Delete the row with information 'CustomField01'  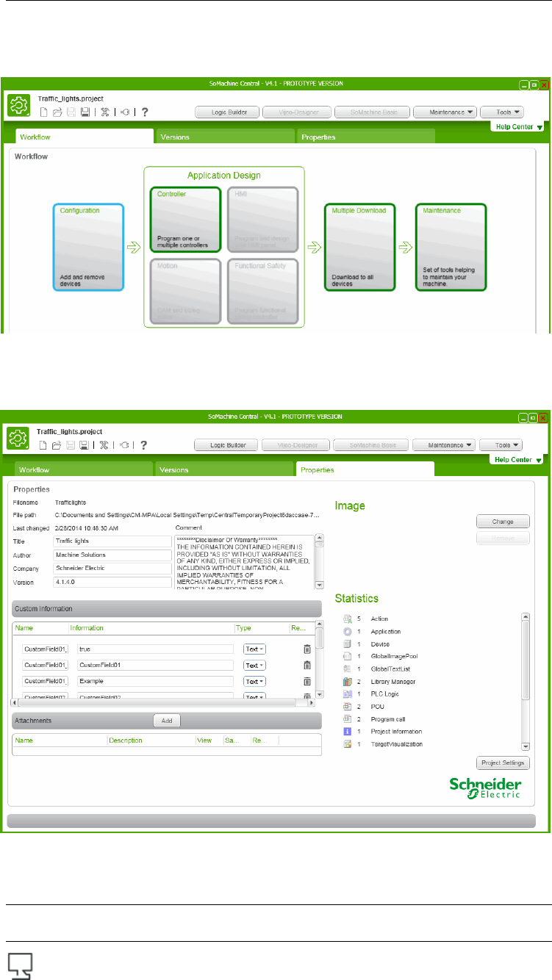(x=307, y=665)
